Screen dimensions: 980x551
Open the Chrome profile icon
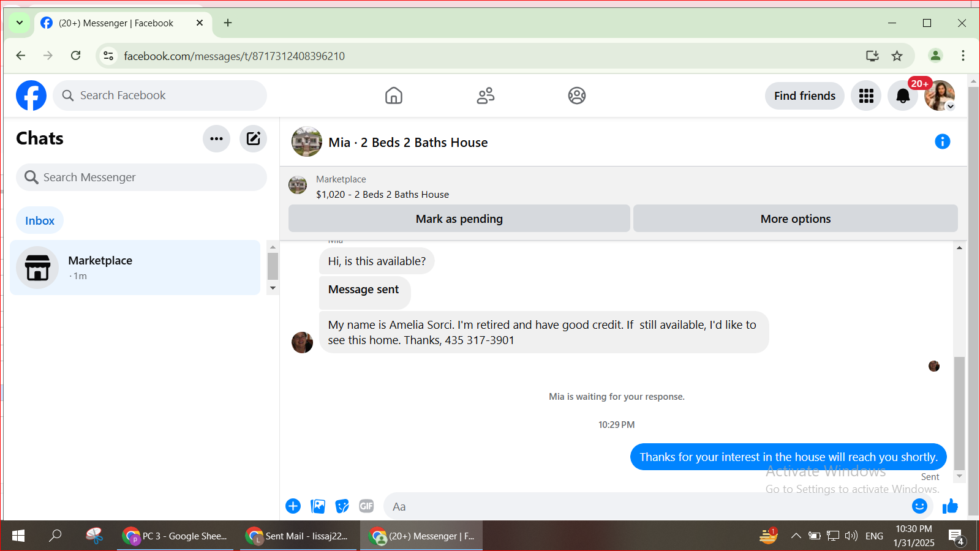pyautogui.click(x=935, y=56)
